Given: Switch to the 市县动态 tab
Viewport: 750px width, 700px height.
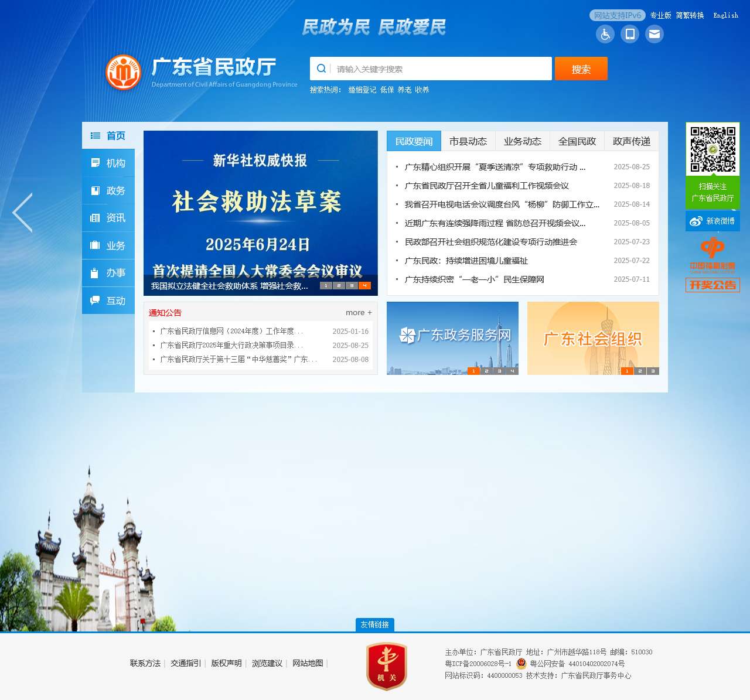Looking at the screenshot, I should point(469,141).
